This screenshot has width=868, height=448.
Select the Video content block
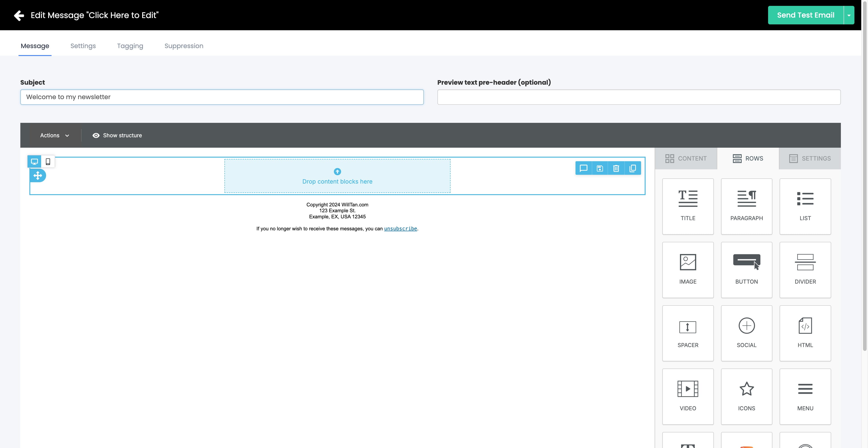pos(688,396)
